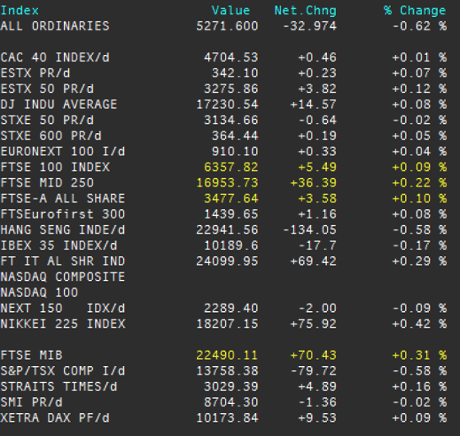This screenshot has height=436, width=460.
Task: Click the net change +69.42
Action: pos(313,261)
